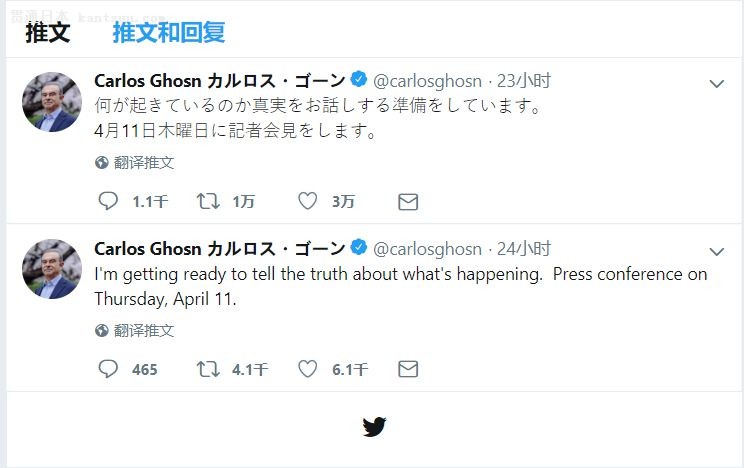This screenshot has height=468, width=744.
Task: Like the Japanese tweet with 3万 likes
Action: tap(308, 201)
